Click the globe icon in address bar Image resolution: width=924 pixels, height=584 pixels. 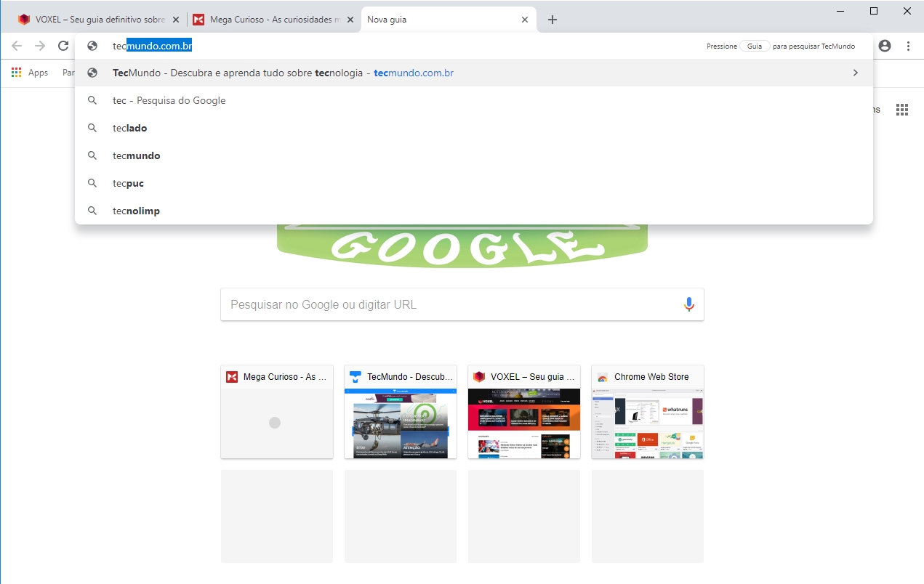(x=92, y=46)
